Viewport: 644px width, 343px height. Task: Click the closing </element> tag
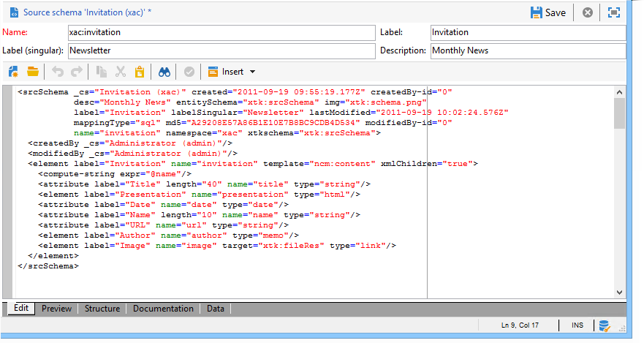(53, 256)
